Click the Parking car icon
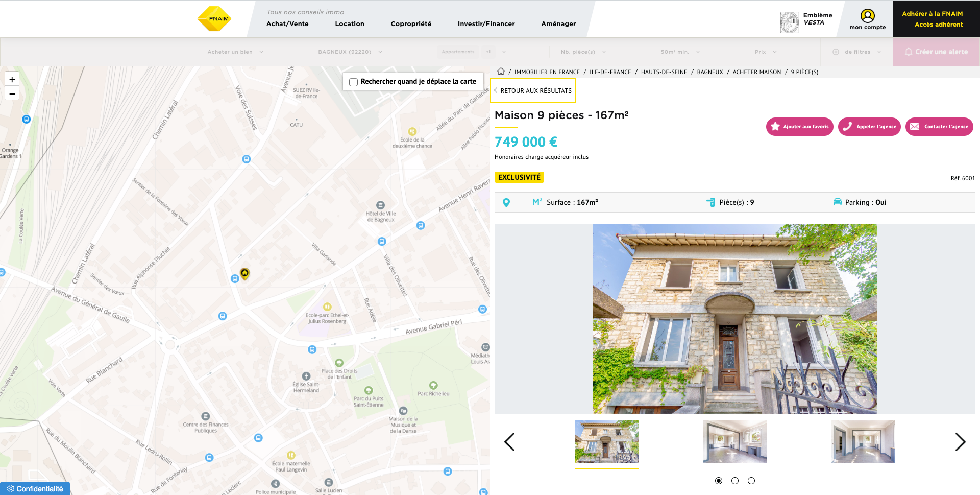The height and width of the screenshot is (495, 980). tap(838, 202)
